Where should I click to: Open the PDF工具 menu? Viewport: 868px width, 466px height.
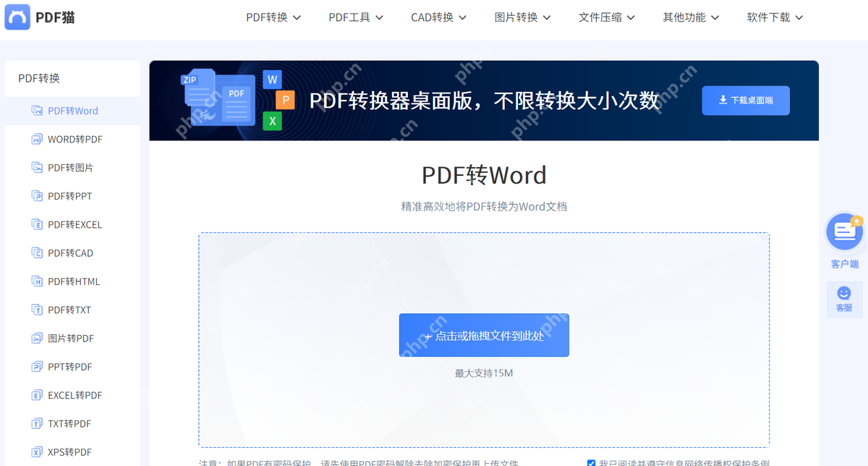tap(356, 17)
